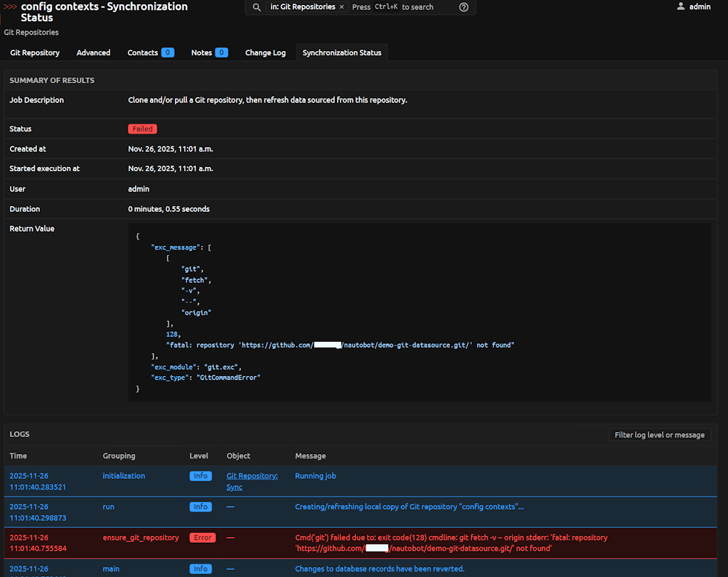Click the Notes count badge
Image resolution: width=728 pixels, height=577 pixels.
click(221, 53)
